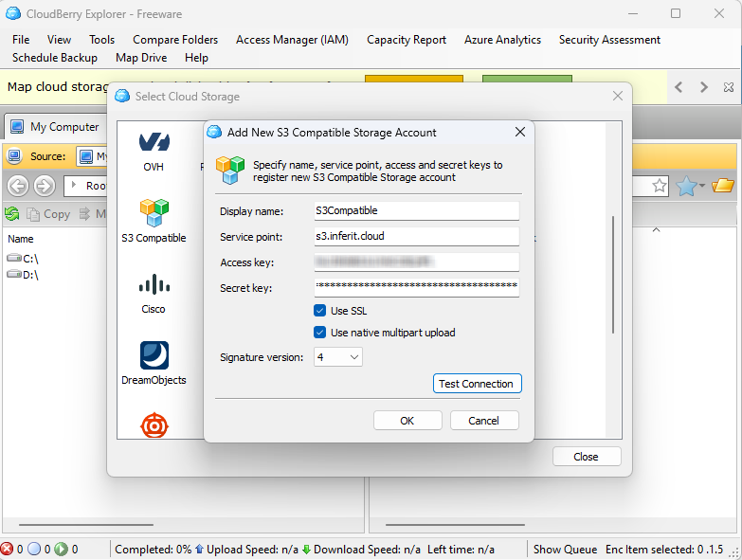Click the open folder icon on right pane

723,186
